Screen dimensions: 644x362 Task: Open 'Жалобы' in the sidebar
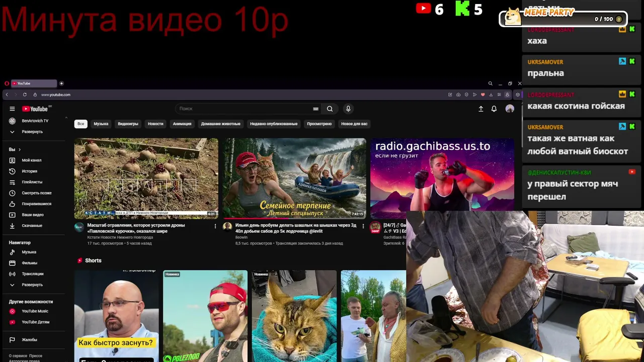click(23, 340)
